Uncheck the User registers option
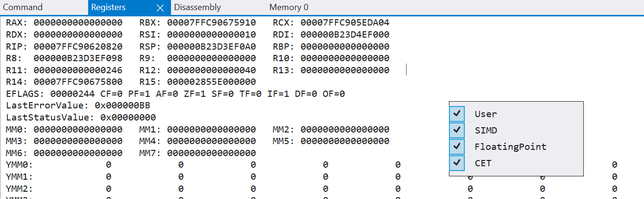 457,114
